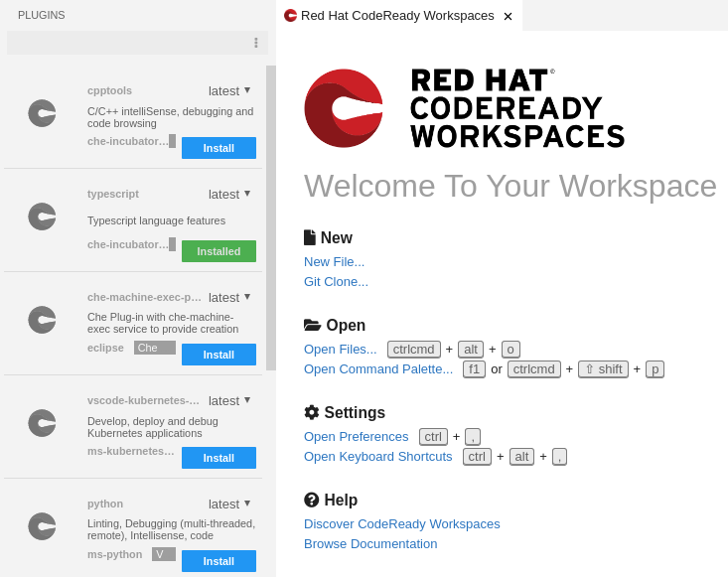Image resolution: width=728 pixels, height=577 pixels.
Task: Open vscode-kubernetes version dropdown
Action: click(x=229, y=400)
